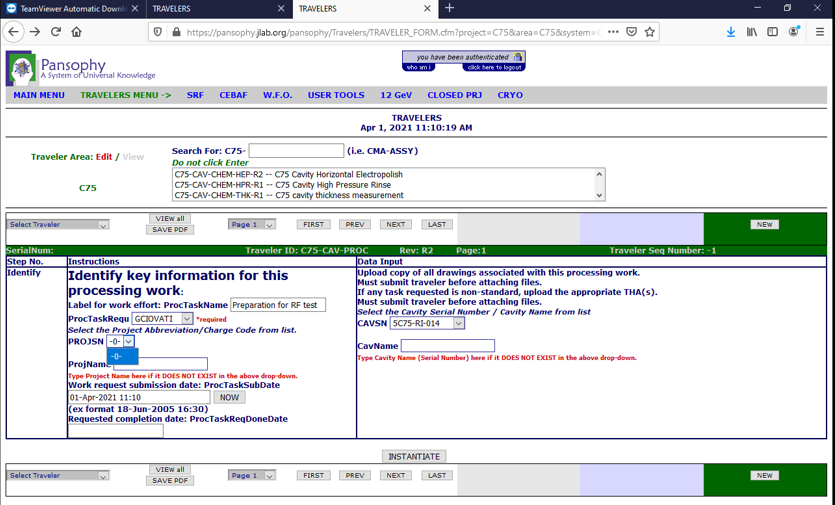835x505 pixels.
Task: Reload the page with the refresh icon
Action: click(x=56, y=32)
